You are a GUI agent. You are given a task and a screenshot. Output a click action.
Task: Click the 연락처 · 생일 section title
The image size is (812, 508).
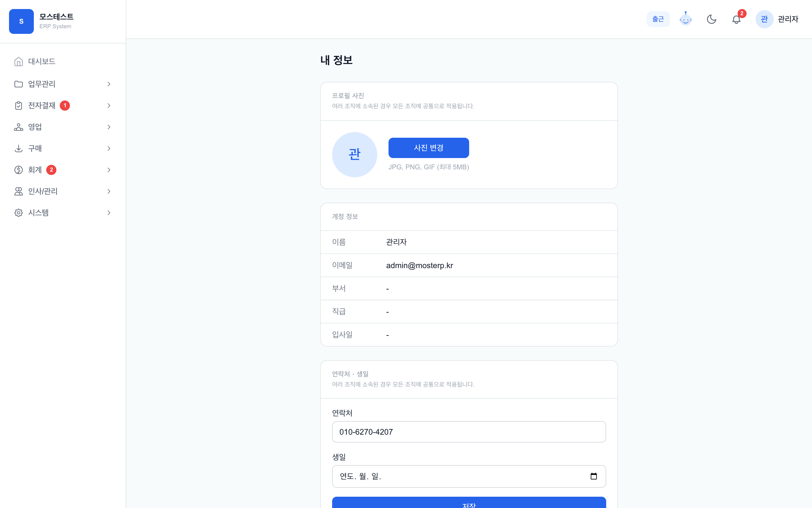(350, 374)
